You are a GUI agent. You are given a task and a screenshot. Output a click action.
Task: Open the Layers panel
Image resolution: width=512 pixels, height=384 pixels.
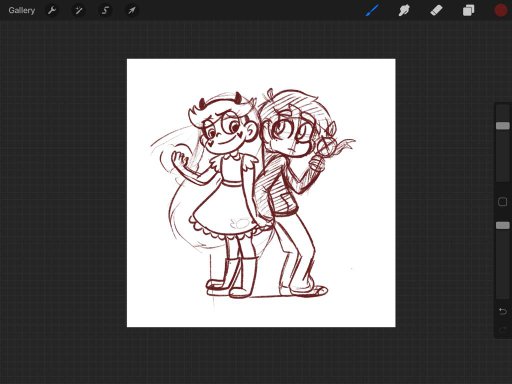tap(468, 10)
